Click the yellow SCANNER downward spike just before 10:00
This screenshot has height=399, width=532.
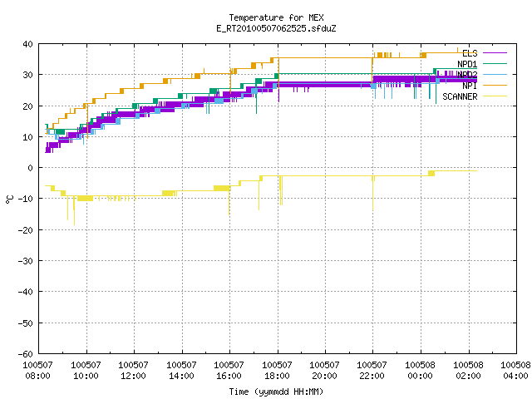coord(74,210)
